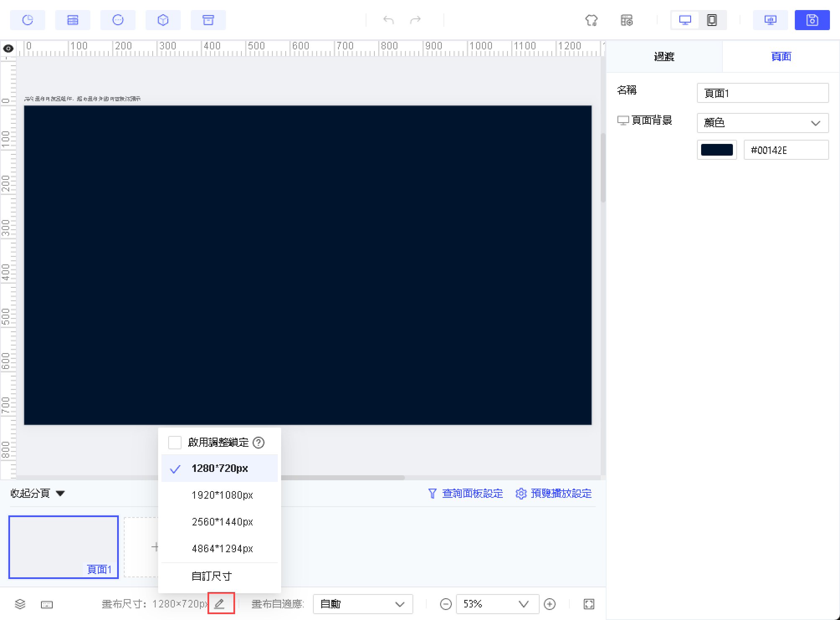This screenshot has width=840, height=620.
Task: Click the pencil edit canvas size icon
Action: tap(220, 604)
